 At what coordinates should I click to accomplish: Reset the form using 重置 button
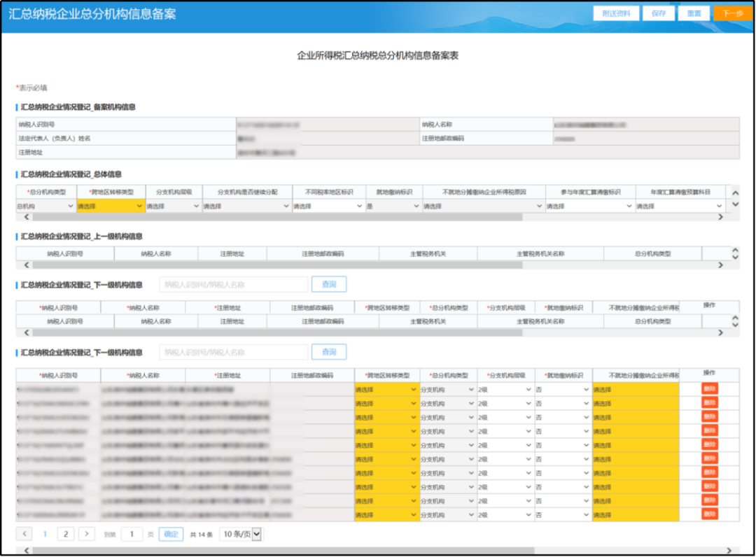694,13
